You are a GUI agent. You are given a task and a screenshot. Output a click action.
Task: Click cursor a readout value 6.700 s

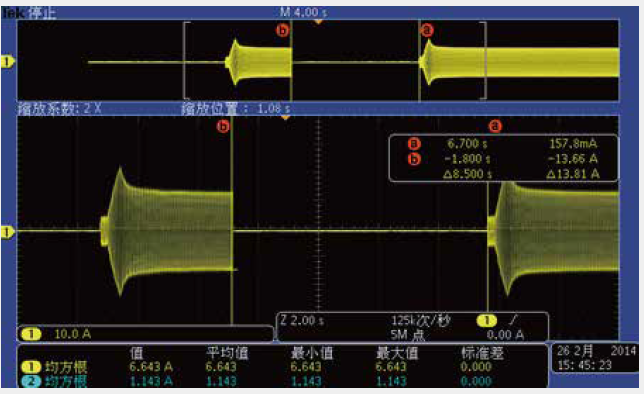467,144
